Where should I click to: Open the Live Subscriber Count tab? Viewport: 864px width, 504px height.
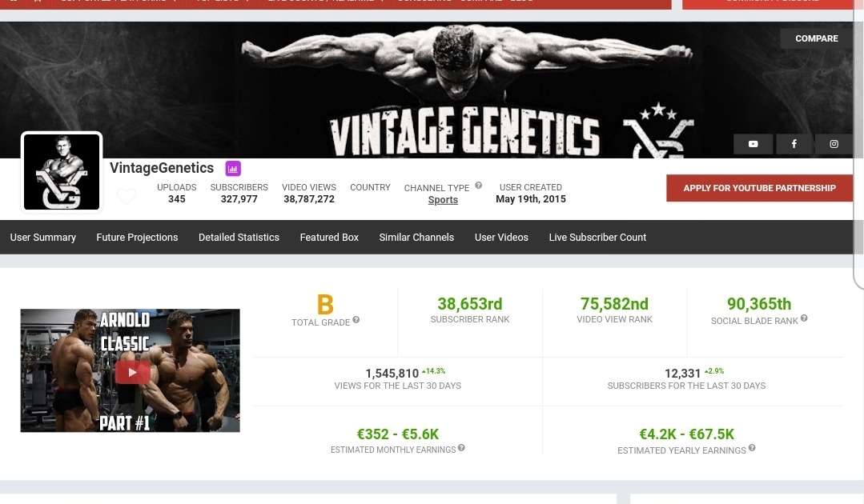coord(597,238)
